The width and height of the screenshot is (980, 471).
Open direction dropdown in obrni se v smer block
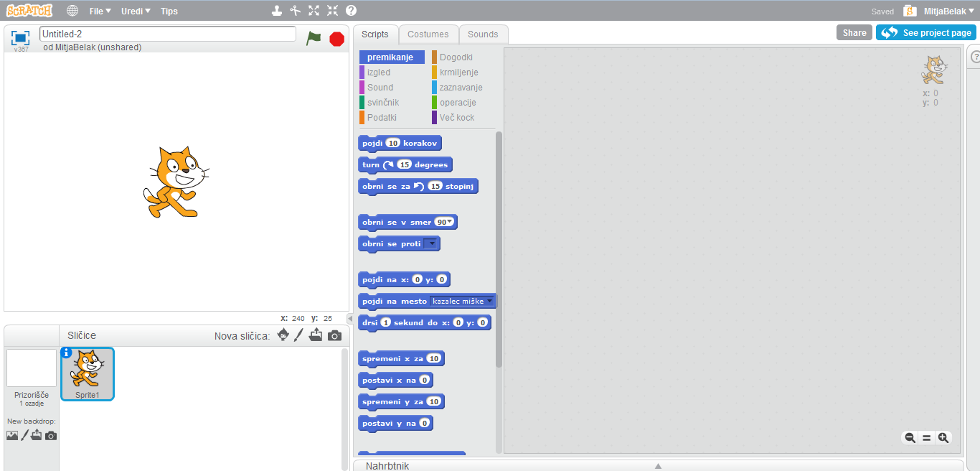tap(450, 223)
